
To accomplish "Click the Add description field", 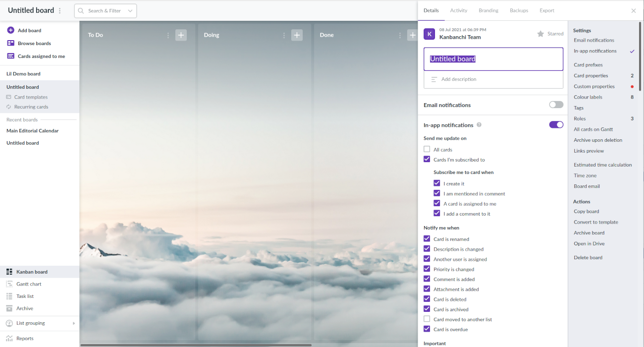I will click(493, 79).
